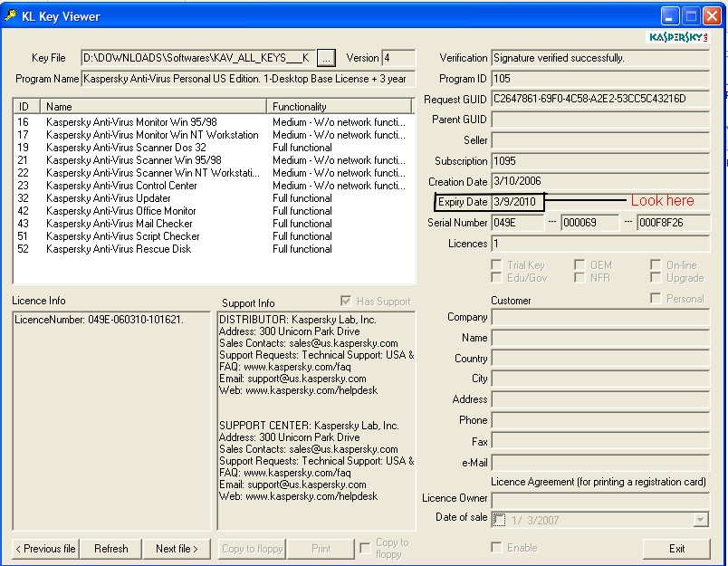The width and height of the screenshot is (728, 566).
Task: Toggle the NFR checkbox
Action: tap(579, 278)
